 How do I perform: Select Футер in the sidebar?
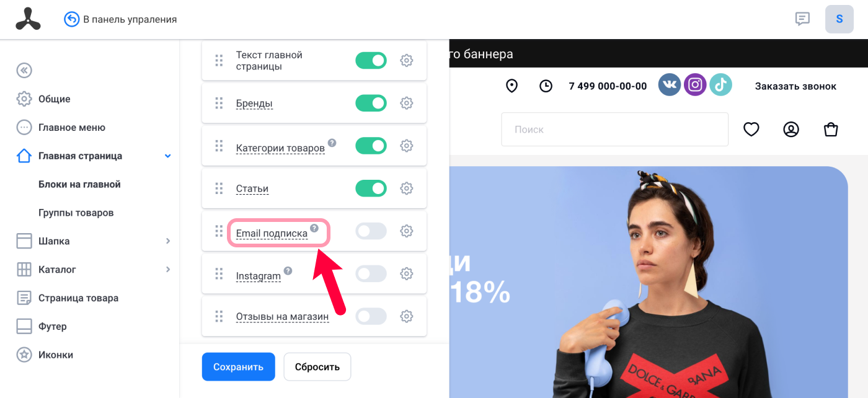(53, 326)
